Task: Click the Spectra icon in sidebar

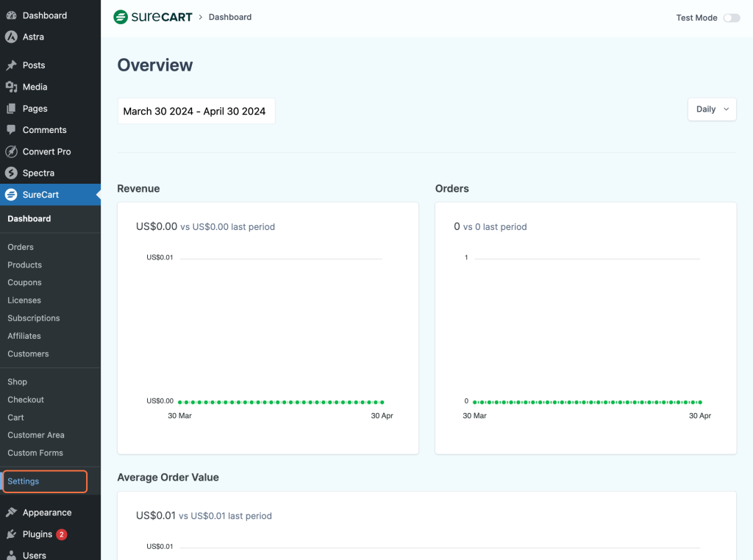Action: (x=11, y=173)
